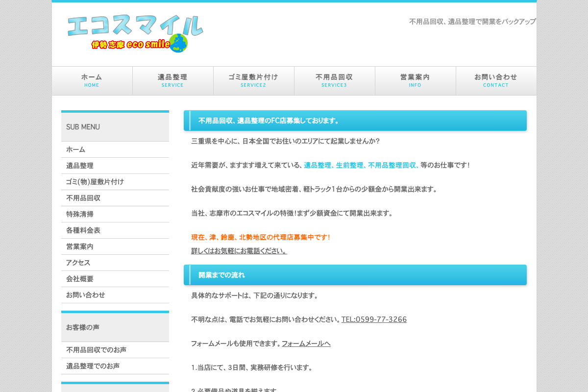Open 不用品回収でのお声 customer voice link
The height and width of the screenshot is (392, 588).
115,350
